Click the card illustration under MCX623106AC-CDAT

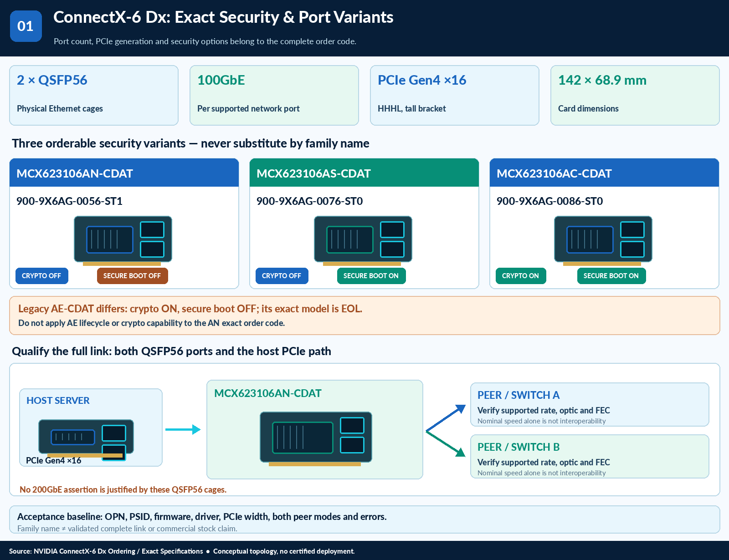click(x=603, y=241)
